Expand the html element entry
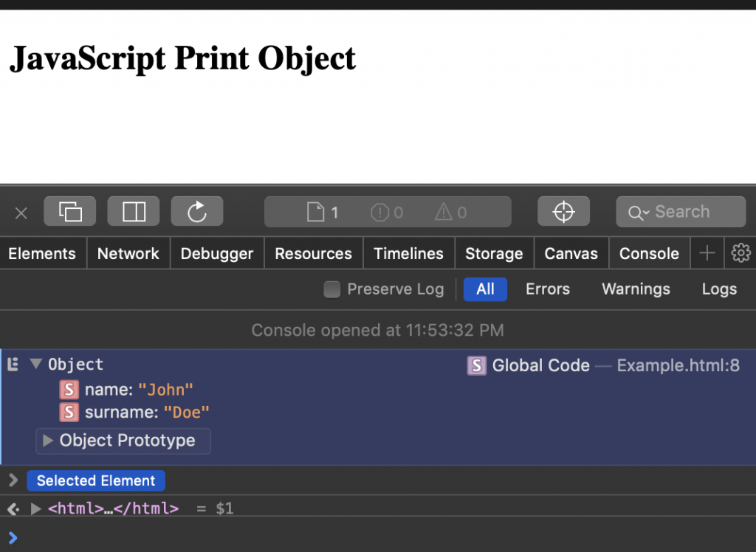This screenshot has height=552, width=756. click(x=35, y=508)
